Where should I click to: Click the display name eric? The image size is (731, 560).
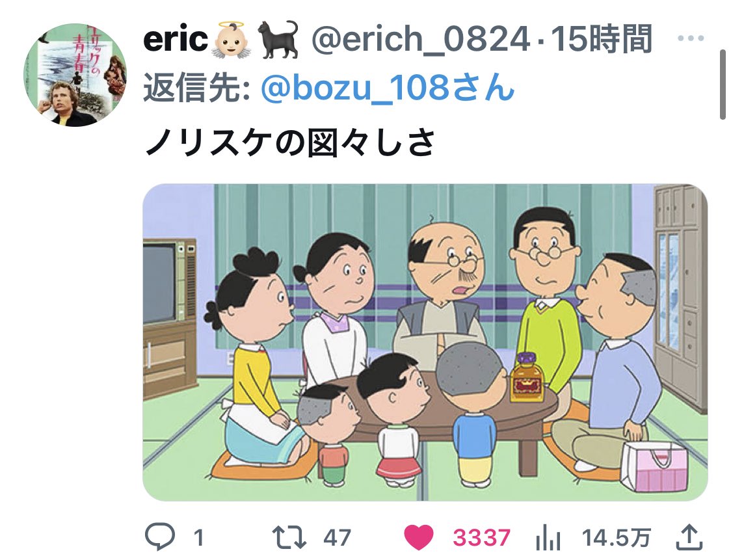[176, 39]
